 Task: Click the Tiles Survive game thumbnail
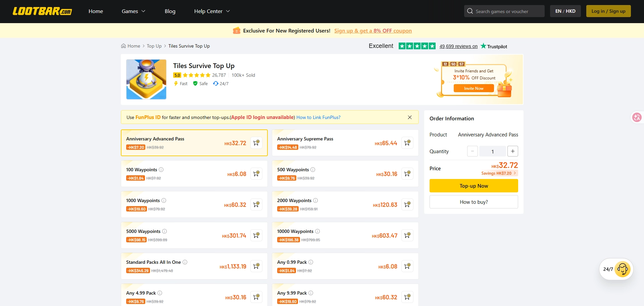146,79
